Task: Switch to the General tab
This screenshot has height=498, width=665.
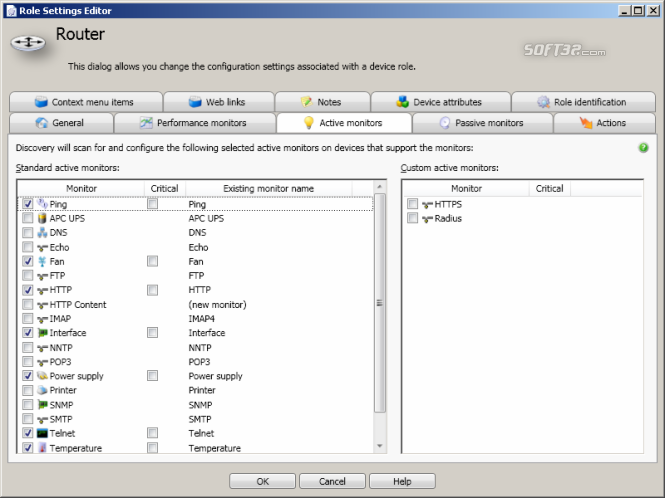Action: (61, 123)
